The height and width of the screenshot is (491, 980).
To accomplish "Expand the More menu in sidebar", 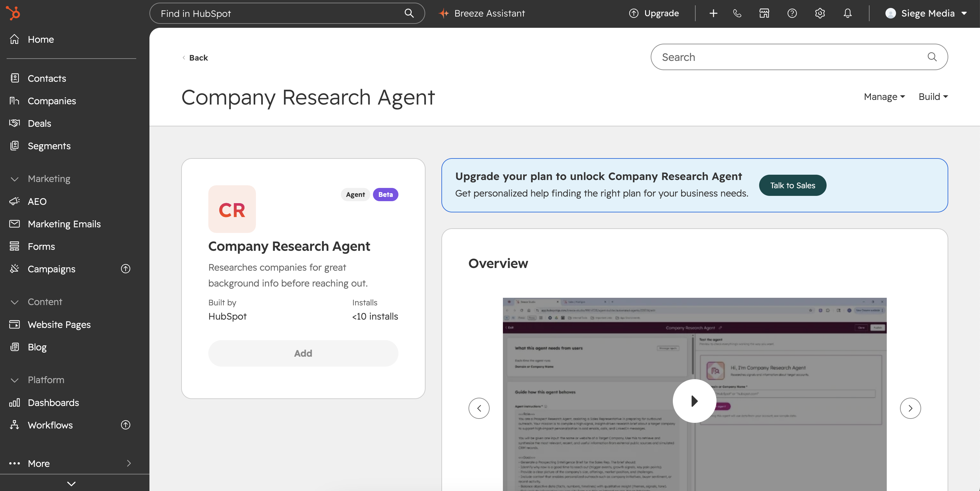I will click(71, 463).
